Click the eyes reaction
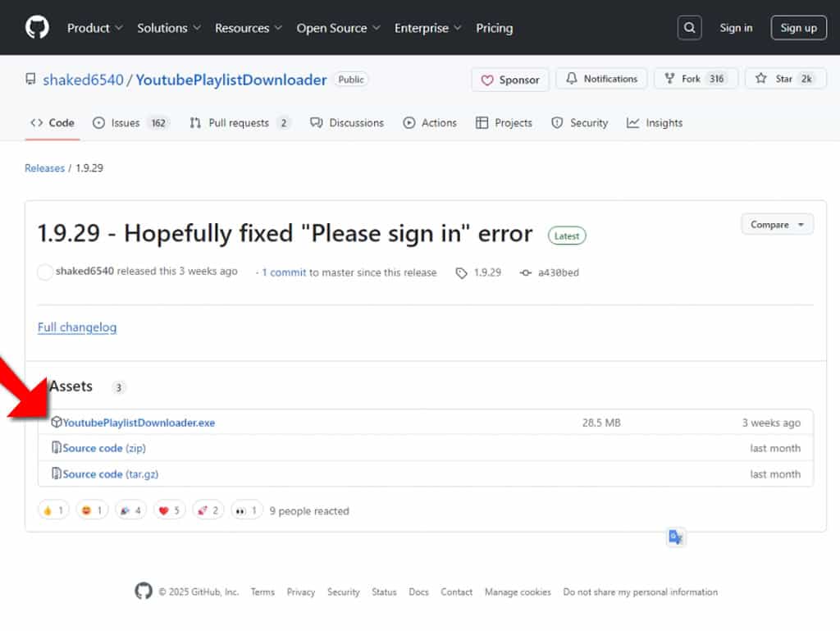Screen dimensions: 840x631 click(247, 510)
